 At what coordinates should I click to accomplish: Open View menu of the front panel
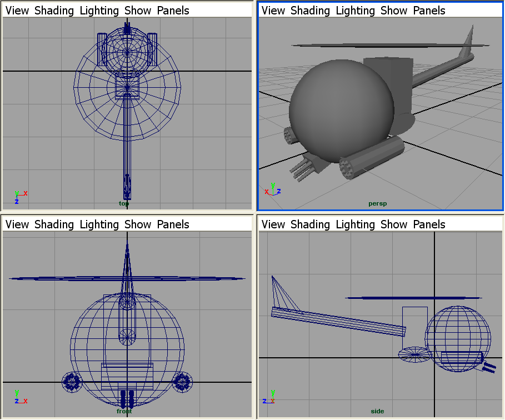pyautogui.click(x=17, y=224)
